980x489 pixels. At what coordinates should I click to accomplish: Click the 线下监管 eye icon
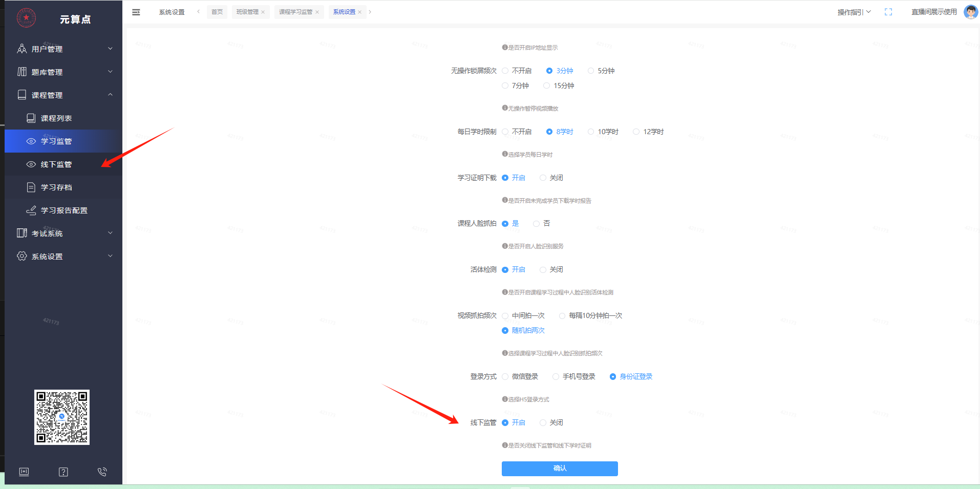pos(31,164)
